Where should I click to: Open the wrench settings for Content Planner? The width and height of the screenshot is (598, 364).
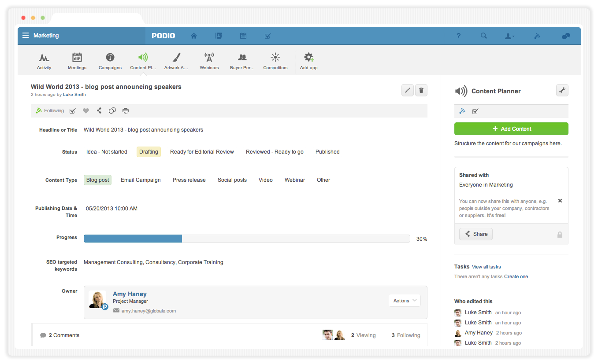(x=562, y=91)
